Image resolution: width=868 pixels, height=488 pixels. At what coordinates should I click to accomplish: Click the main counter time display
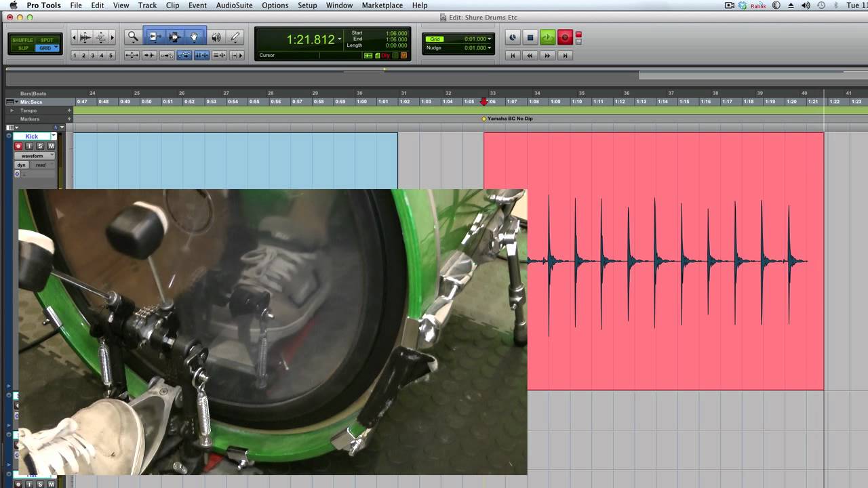click(311, 40)
